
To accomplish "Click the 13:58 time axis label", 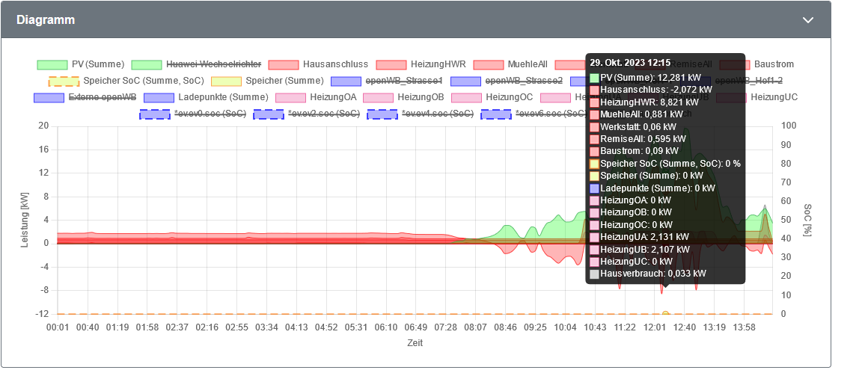I will [745, 327].
